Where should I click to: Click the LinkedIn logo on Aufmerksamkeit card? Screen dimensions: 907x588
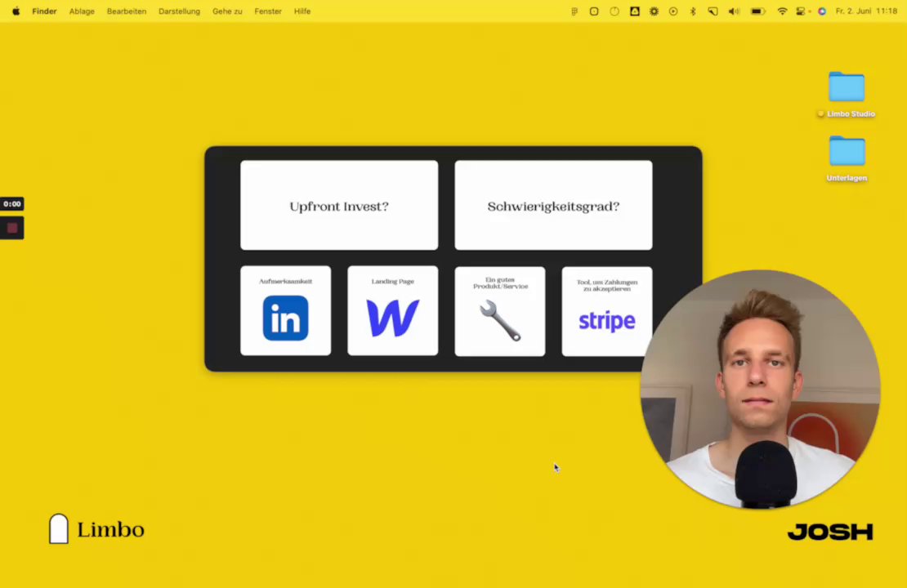pos(286,318)
